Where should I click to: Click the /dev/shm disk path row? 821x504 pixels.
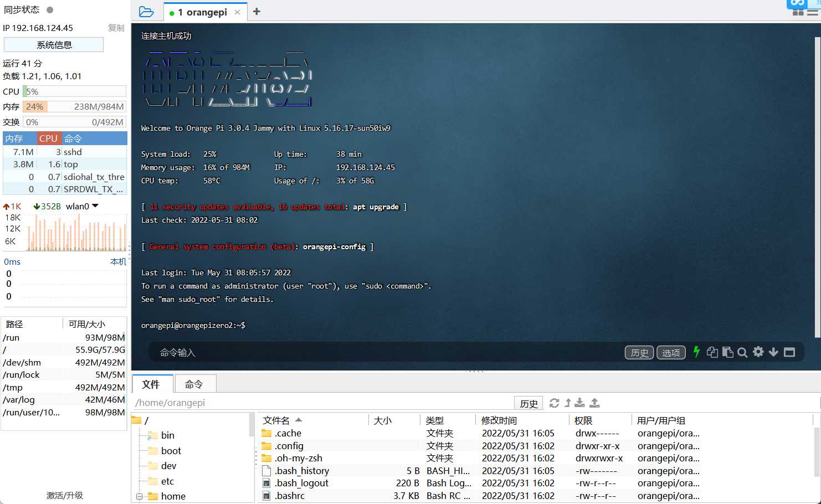click(64, 362)
